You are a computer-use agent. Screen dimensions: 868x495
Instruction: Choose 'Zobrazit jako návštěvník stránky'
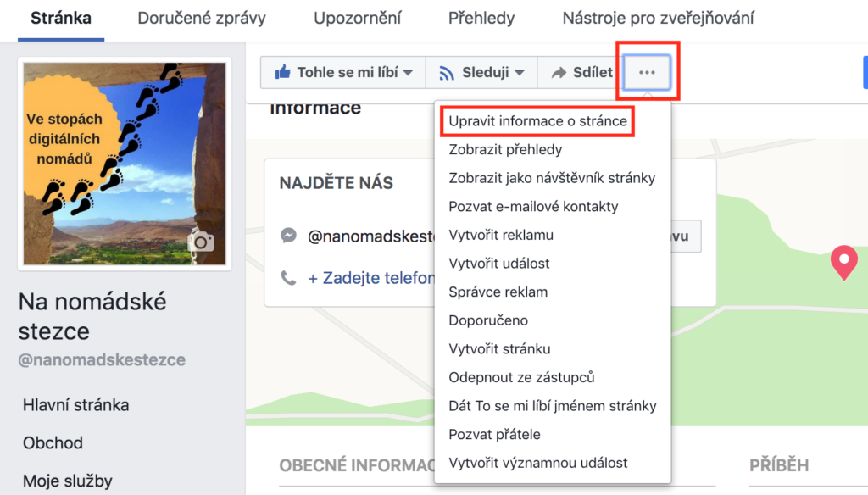pyautogui.click(x=552, y=178)
